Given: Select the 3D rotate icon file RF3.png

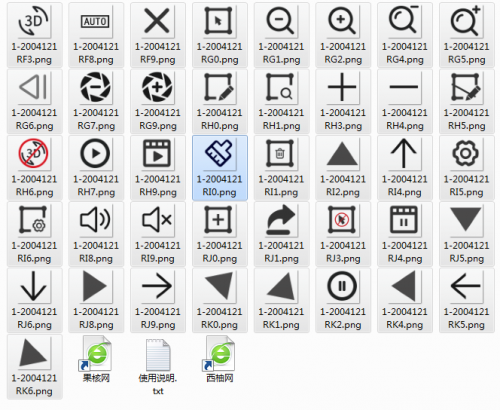Looking at the screenshot, I should pyautogui.click(x=35, y=35).
